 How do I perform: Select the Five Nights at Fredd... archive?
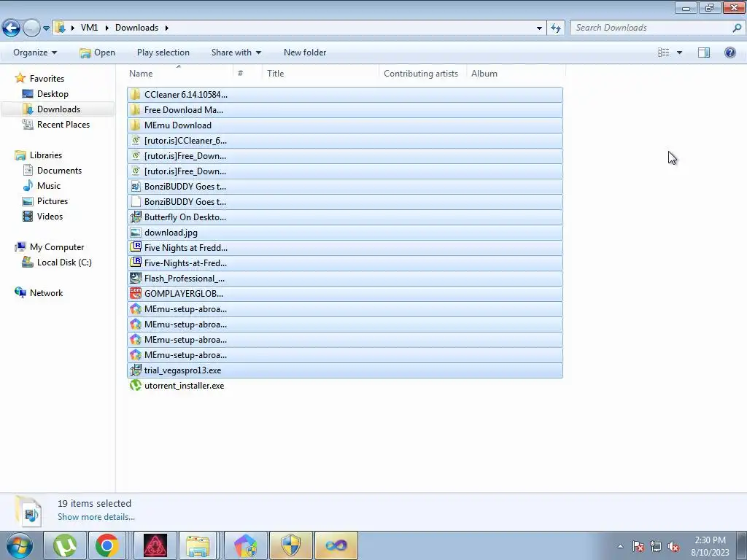click(x=345, y=248)
